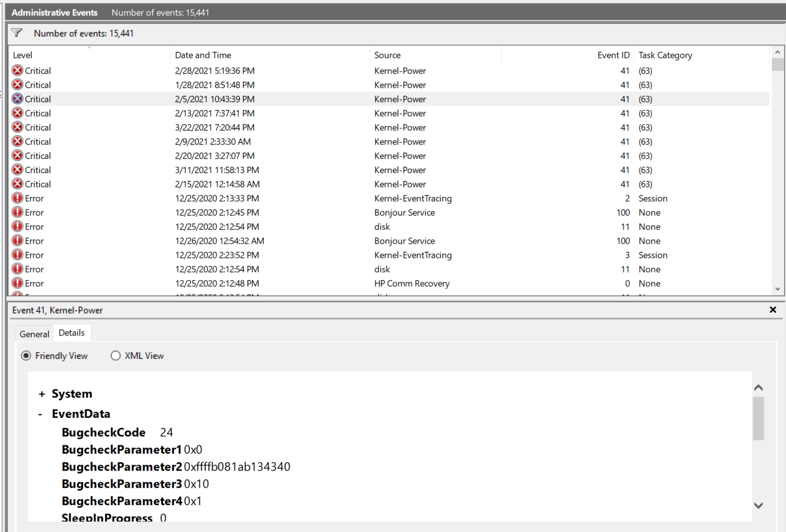Switch to the General tab

[34, 334]
